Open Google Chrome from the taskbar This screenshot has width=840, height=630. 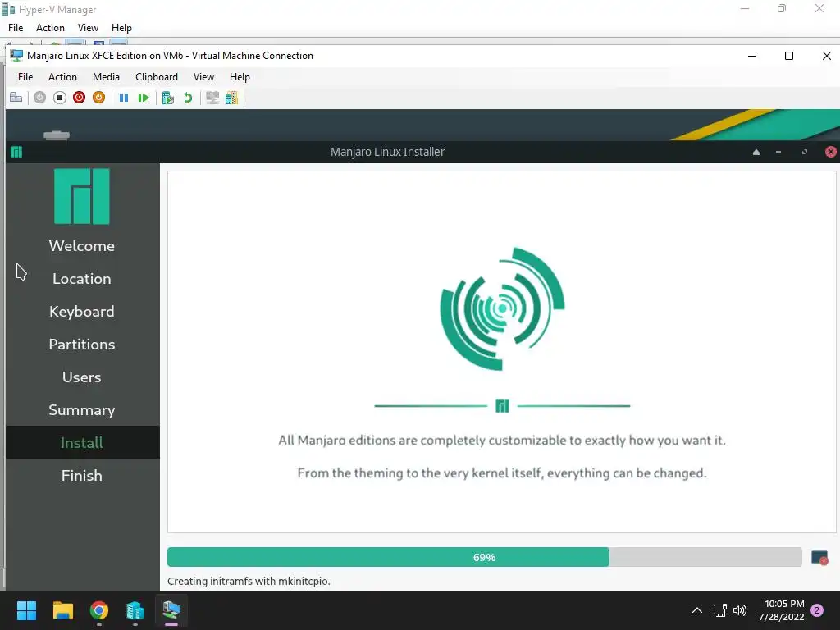coord(99,610)
